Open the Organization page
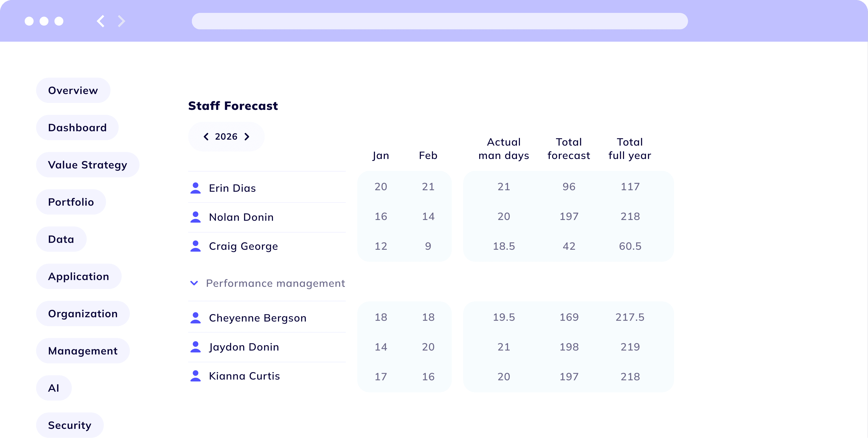This screenshot has width=868, height=438. click(x=83, y=313)
